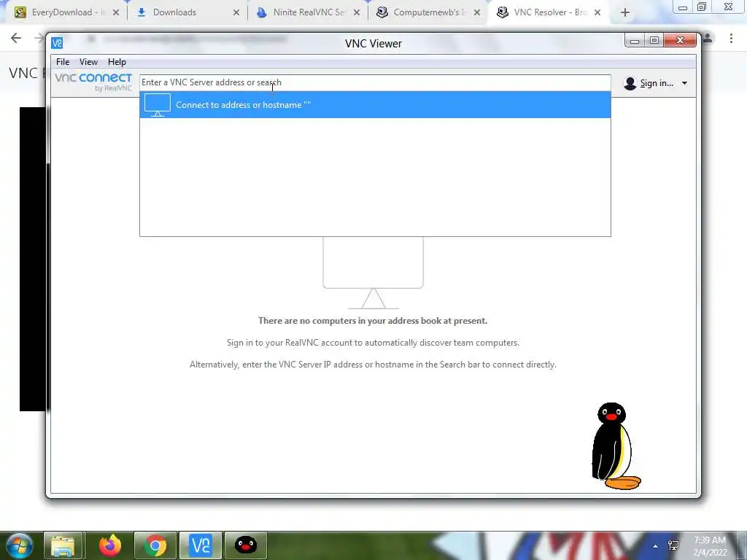747x560 pixels.
Task: Restore down the browser window
Action: (702, 7)
